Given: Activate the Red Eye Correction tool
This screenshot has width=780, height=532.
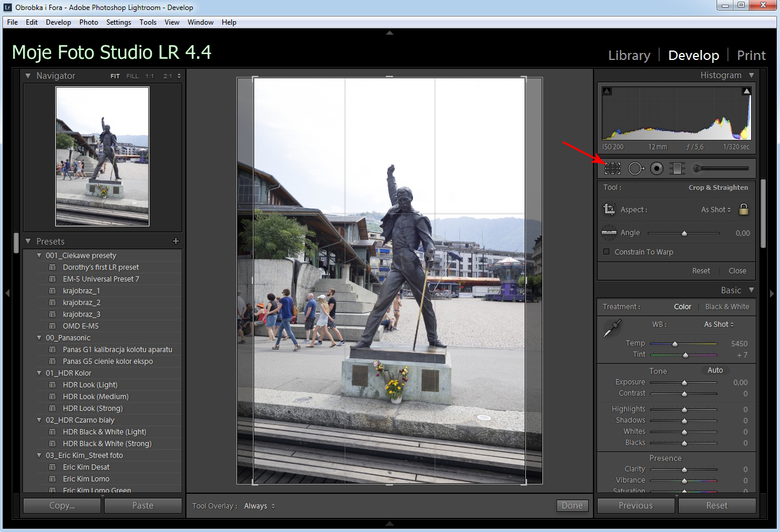Looking at the screenshot, I should click(x=656, y=169).
